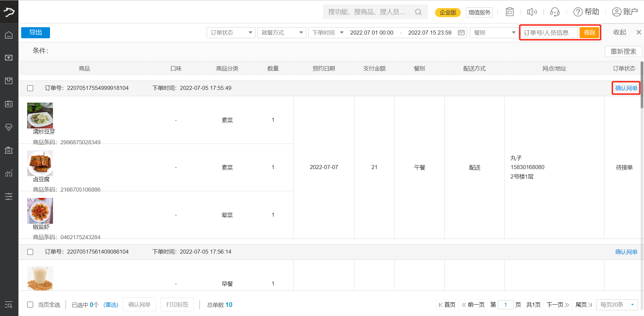This screenshot has height=316, width=644.
Task: Click the calendar icon beside date range
Action: point(461,33)
